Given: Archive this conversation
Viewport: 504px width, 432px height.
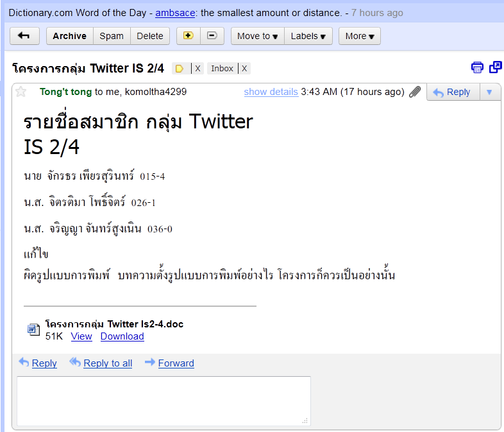Looking at the screenshot, I should pyautogui.click(x=70, y=36).
